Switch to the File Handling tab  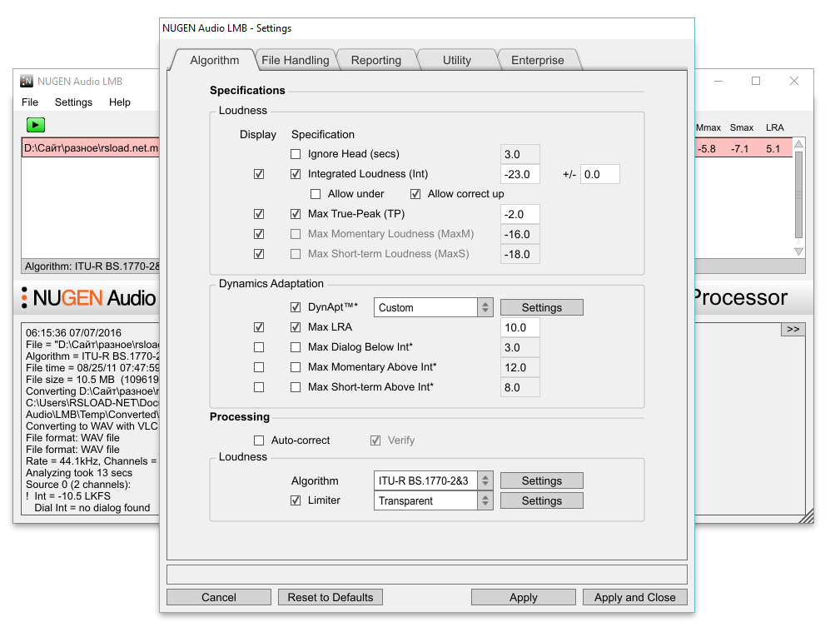[x=296, y=60]
